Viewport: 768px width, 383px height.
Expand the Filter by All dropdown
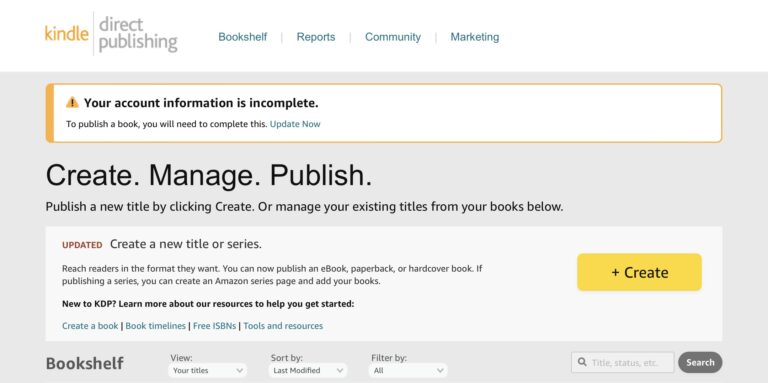(x=408, y=370)
